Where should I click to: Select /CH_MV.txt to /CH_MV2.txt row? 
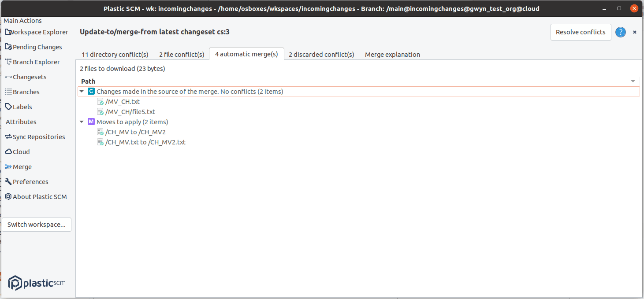click(359, 142)
